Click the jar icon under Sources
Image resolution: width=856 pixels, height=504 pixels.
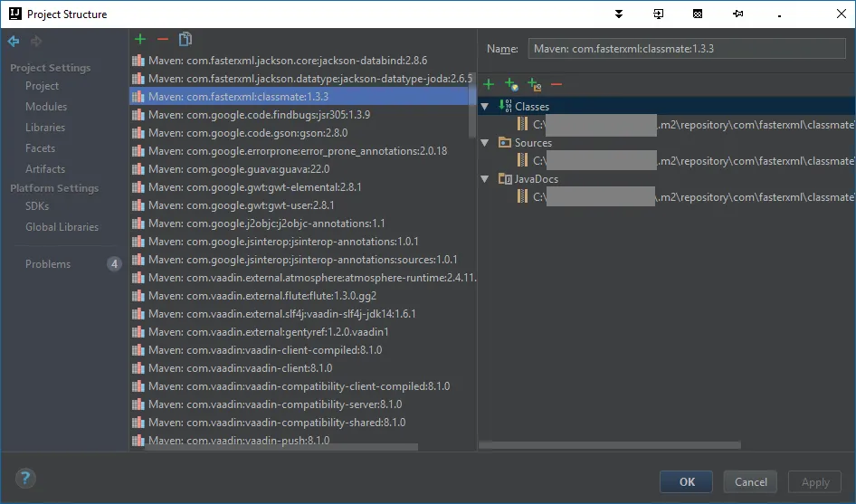coord(522,160)
